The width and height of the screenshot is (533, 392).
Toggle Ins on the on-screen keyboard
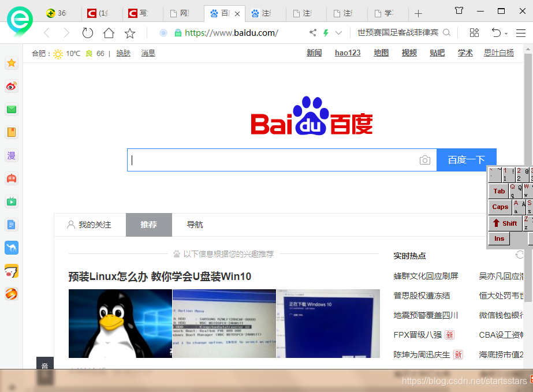tap(498, 238)
